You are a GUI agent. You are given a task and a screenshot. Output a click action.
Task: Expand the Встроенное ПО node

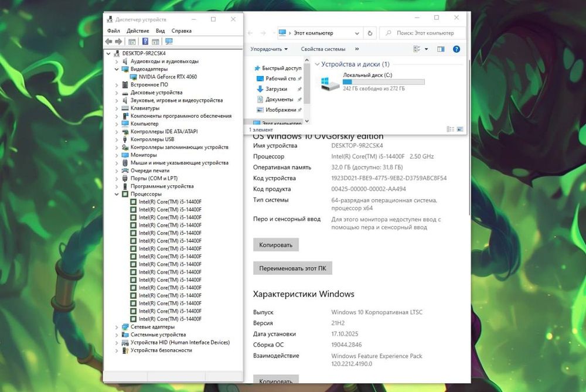[x=117, y=85]
